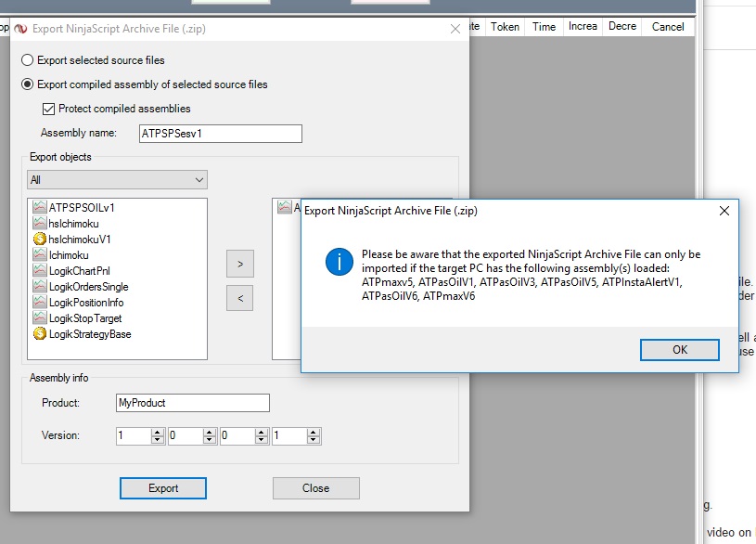756x544 pixels.
Task: Click the Assembly name text field
Action: pos(221,134)
